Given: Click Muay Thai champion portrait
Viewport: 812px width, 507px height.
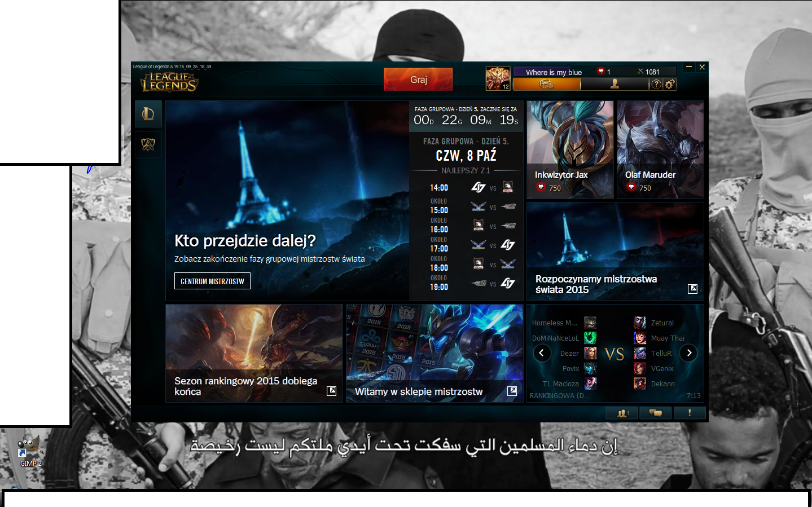Looking at the screenshot, I should [x=640, y=338].
